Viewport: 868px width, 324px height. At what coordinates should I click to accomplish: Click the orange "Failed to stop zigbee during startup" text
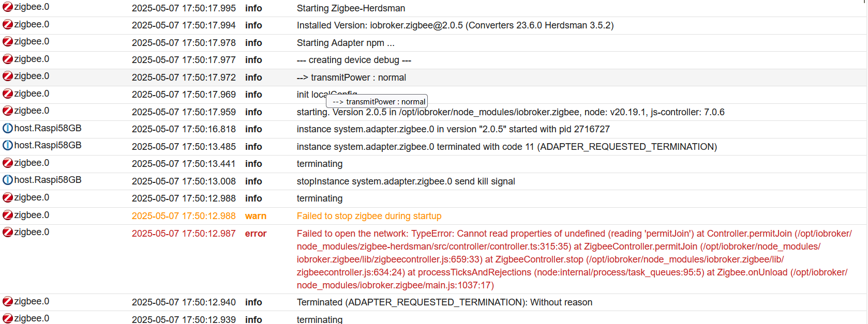coord(369,216)
